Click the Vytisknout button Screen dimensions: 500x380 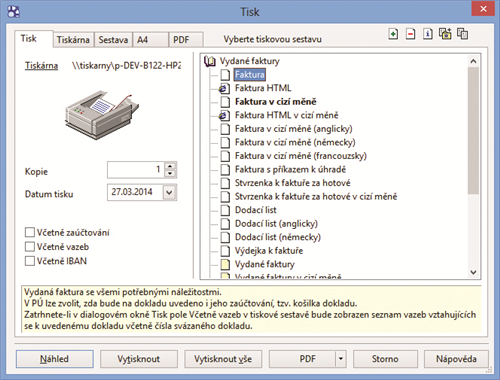139,359
